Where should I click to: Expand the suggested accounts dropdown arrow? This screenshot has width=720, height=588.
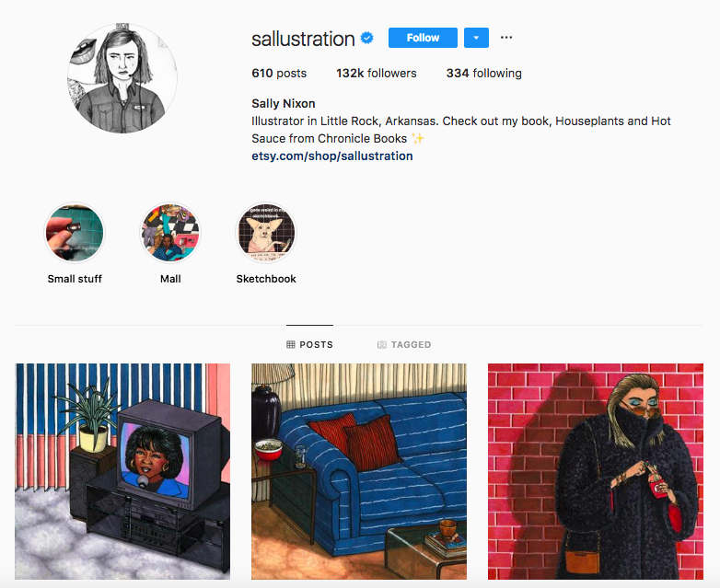click(476, 38)
